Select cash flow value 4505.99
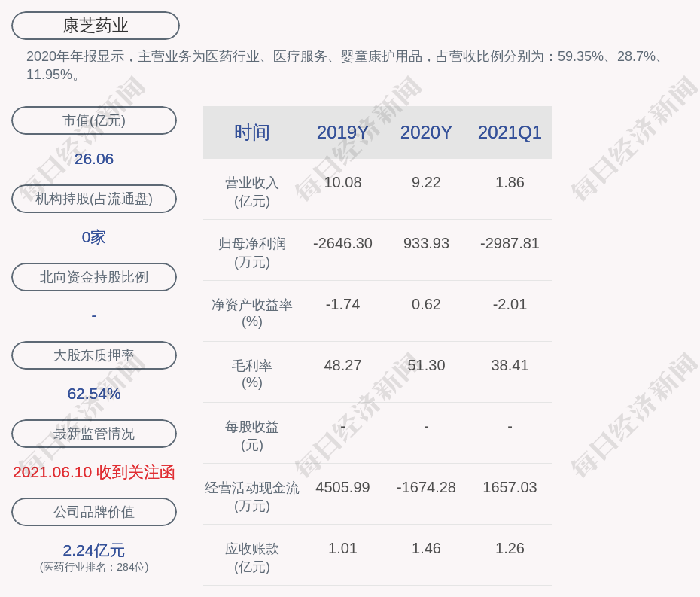 point(343,487)
